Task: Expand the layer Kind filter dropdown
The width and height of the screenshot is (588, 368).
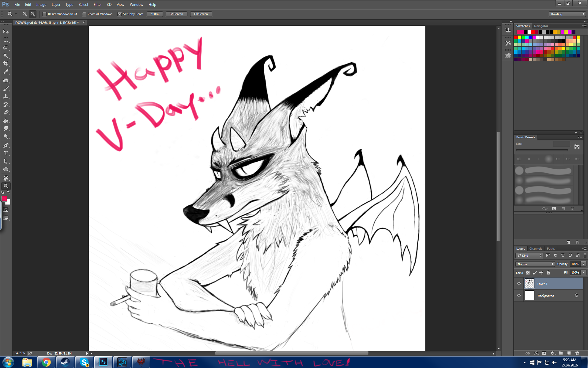Action: tap(529, 255)
